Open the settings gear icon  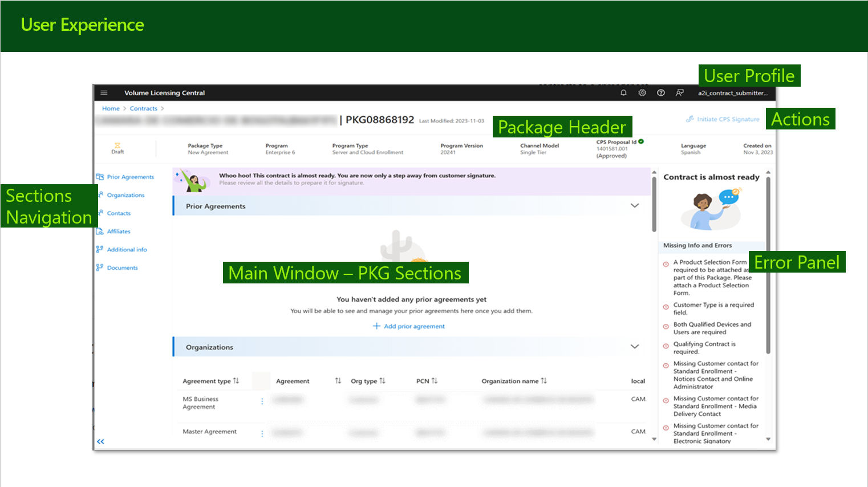tap(642, 92)
